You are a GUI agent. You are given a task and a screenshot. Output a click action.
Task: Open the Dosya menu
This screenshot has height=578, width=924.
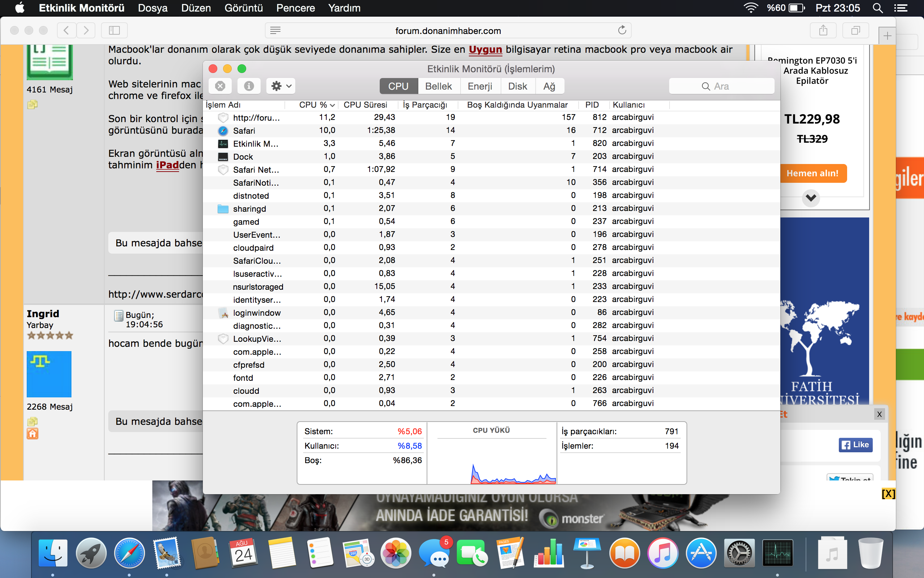(x=152, y=8)
